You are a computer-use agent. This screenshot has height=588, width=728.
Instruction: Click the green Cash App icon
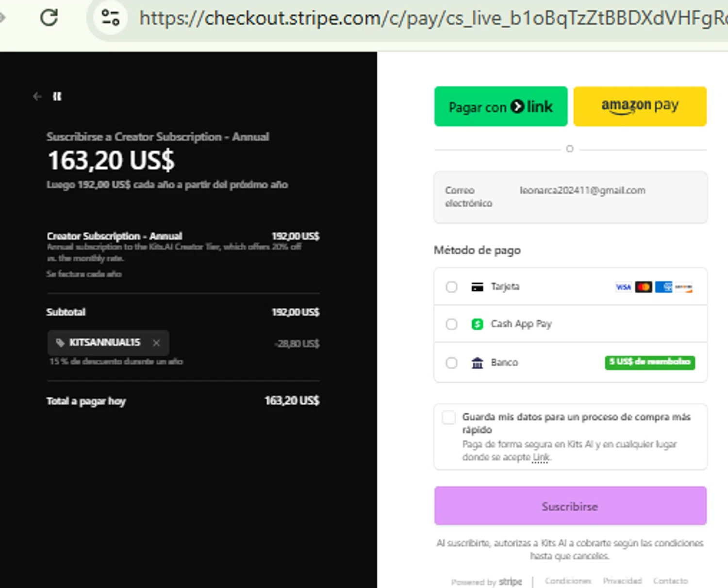coord(478,324)
